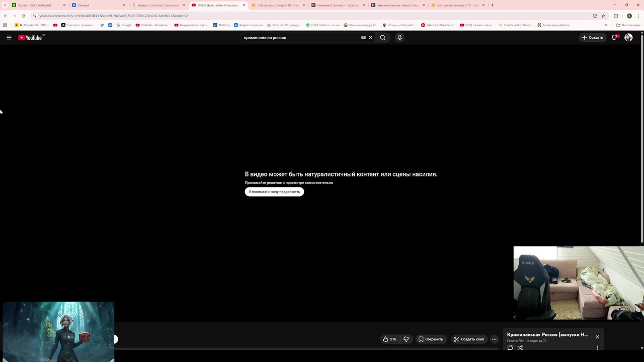The image size is (644, 362).
Task: Open the Favorite Film channel link
Action: tap(516, 341)
